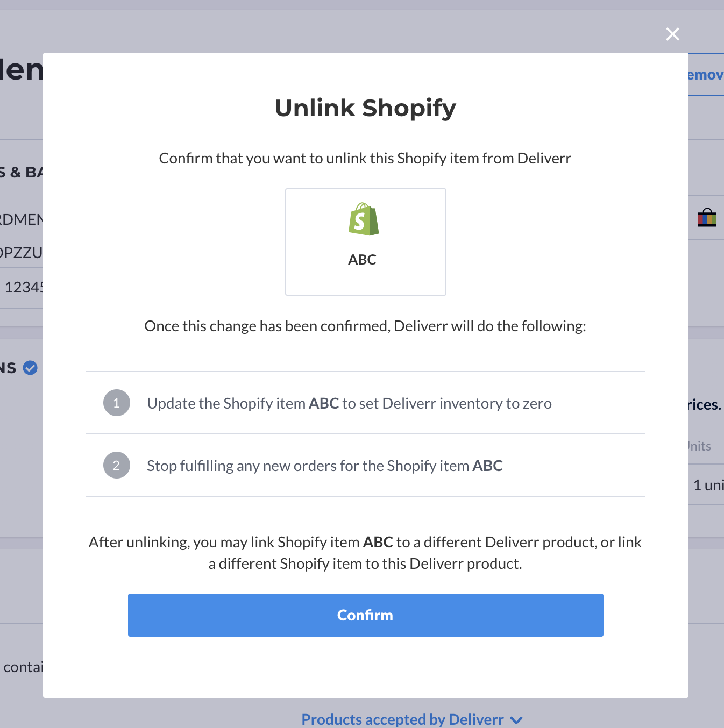Screen dimensions: 724x728
Task: Click the colorful shopping bag icon
Action: tap(707, 218)
